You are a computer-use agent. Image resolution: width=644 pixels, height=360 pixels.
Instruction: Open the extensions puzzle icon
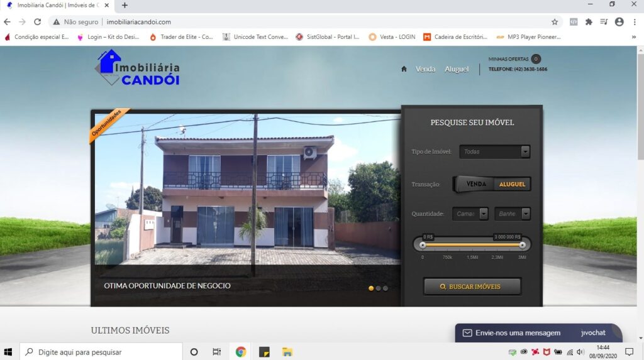pyautogui.click(x=589, y=22)
